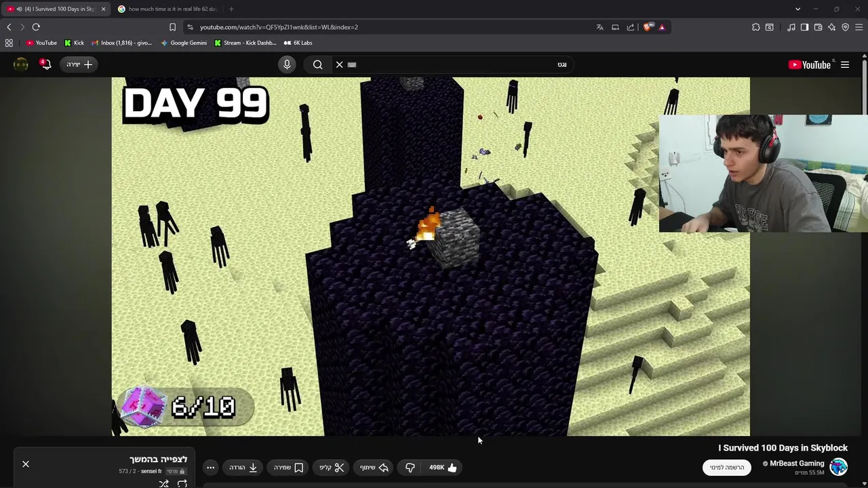Click the 'I Survived 100 Days in Skyblock' title
Image resolution: width=868 pixels, height=488 pixels.
pyautogui.click(x=783, y=448)
